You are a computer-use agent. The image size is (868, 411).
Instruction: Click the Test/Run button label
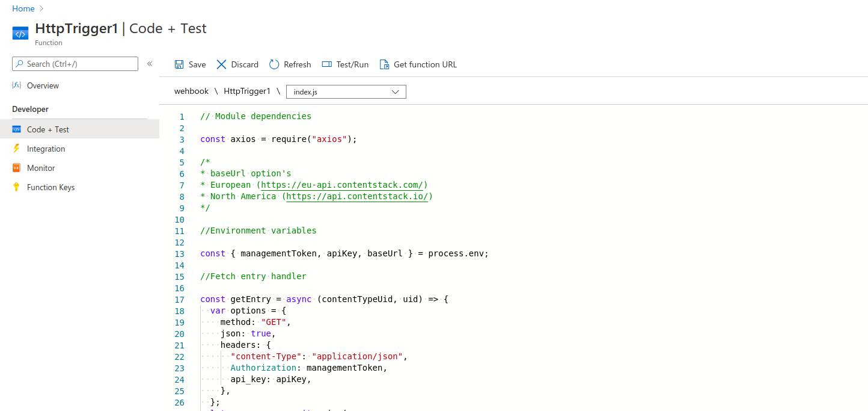pos(352,64)
